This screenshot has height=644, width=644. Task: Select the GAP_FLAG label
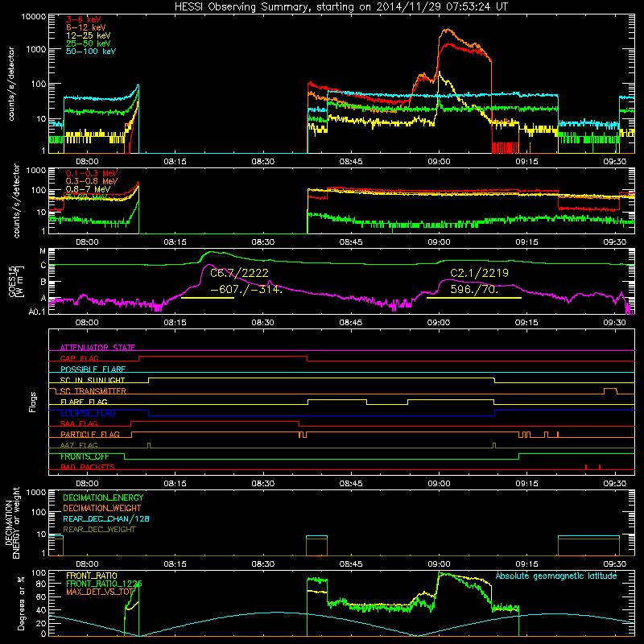point(79,358)
